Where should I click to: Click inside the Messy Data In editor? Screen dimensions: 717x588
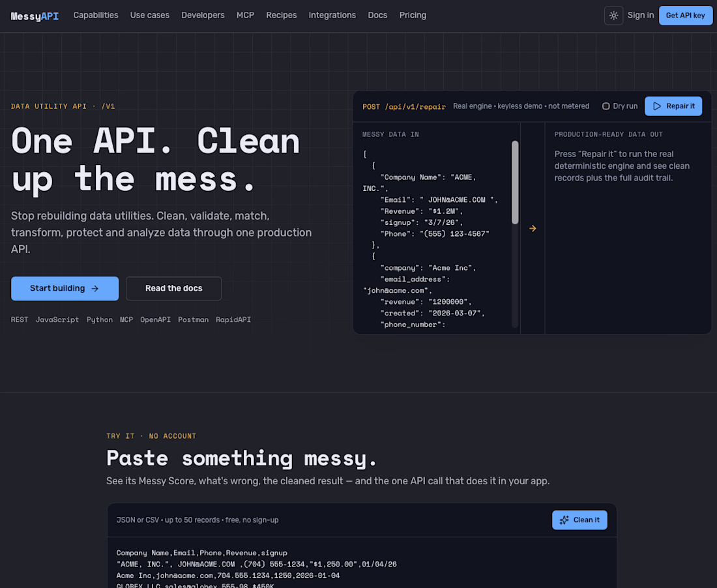437,235
